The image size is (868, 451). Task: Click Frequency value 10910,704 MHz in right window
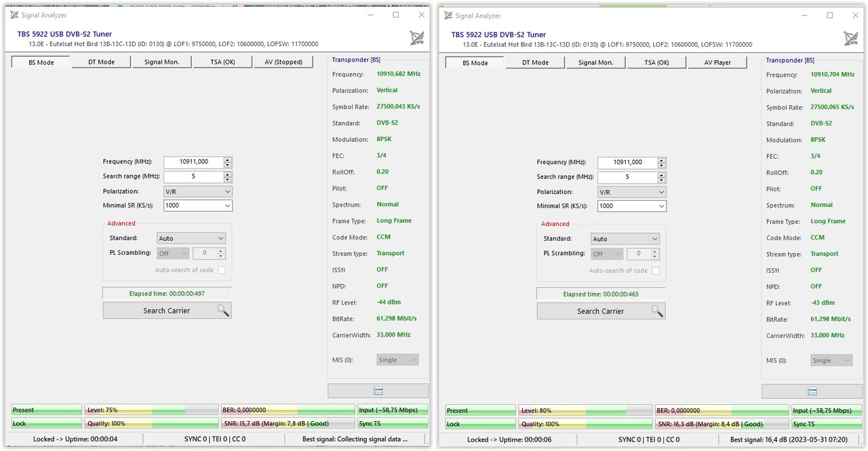(x=833, y=75)
